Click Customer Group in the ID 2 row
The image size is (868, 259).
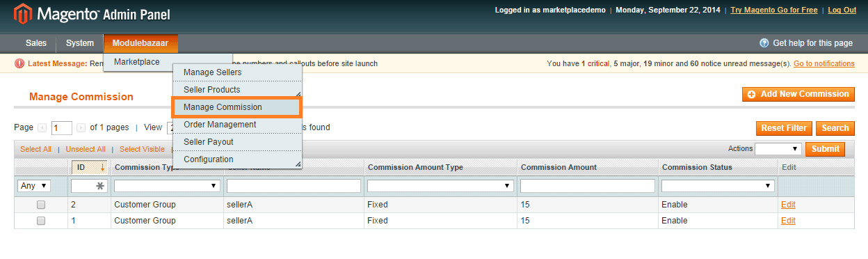pyautogui.click(x=145, y=205)
